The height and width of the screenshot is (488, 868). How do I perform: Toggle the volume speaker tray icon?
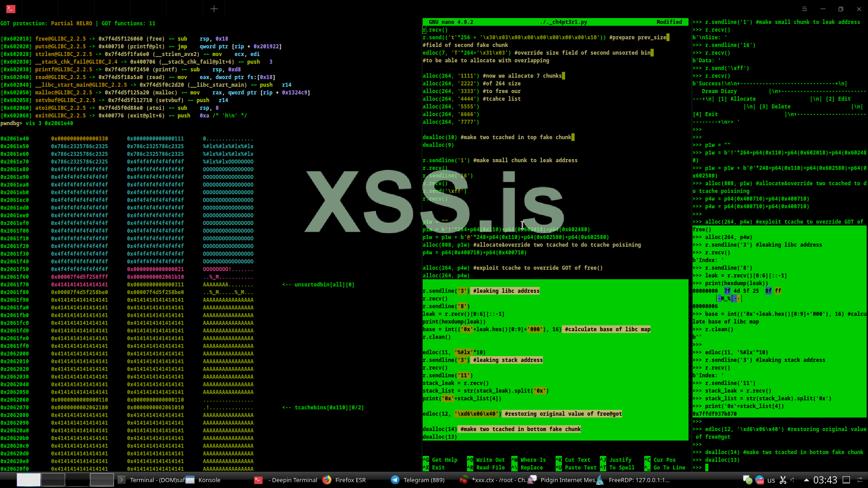click(x=793, y=480)
